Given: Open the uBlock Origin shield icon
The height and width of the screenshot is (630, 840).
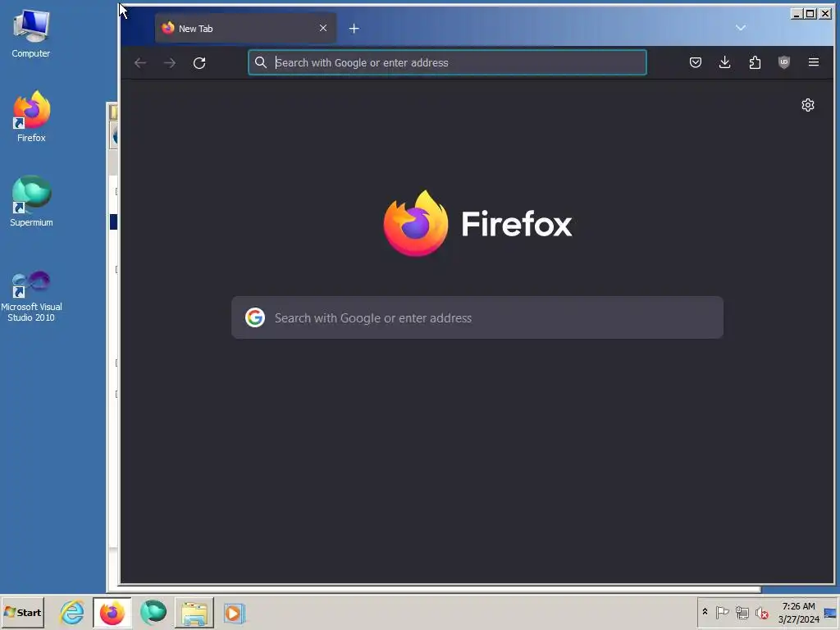Looking at the screenshot, I should click(x=783, y=62).
